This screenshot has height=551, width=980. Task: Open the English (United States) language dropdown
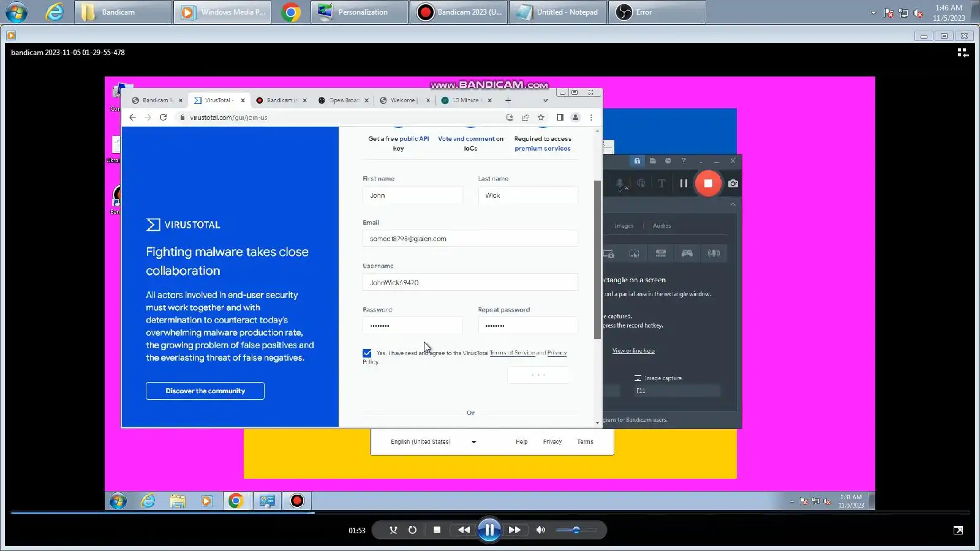pyautogui.click(x=433, y=442)
